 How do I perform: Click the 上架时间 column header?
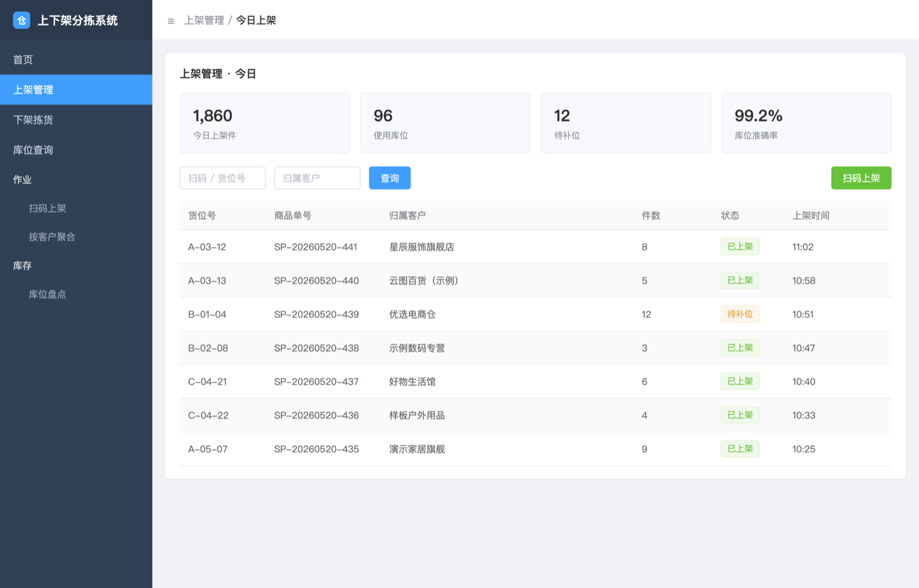pos(811,216)
